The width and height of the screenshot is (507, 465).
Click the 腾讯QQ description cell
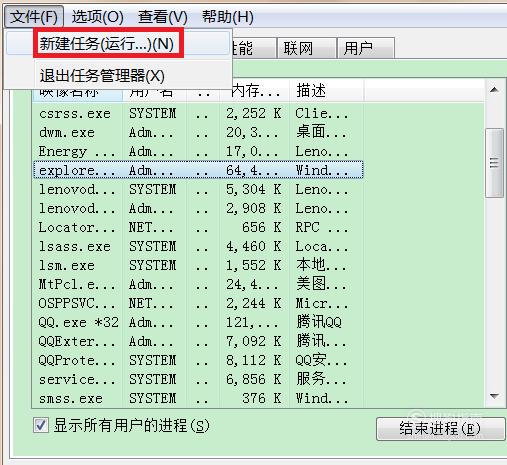tap(319, 322)
